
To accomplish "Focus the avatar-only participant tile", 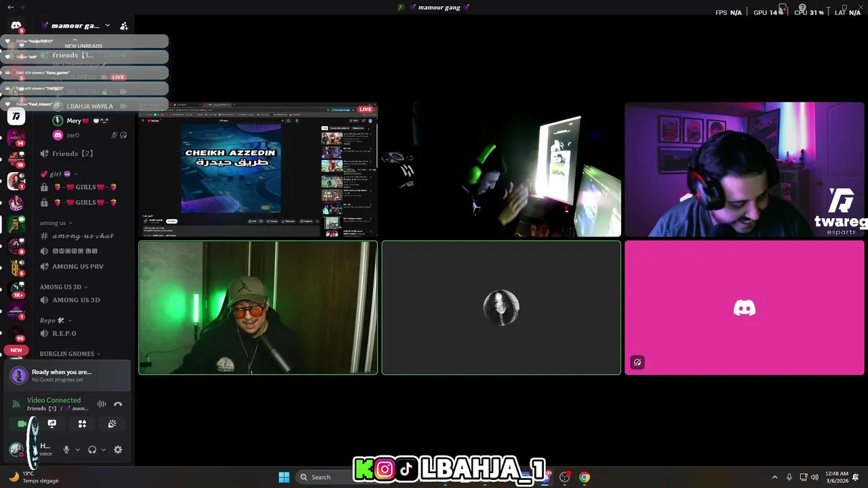I will (x=501, y=308).
